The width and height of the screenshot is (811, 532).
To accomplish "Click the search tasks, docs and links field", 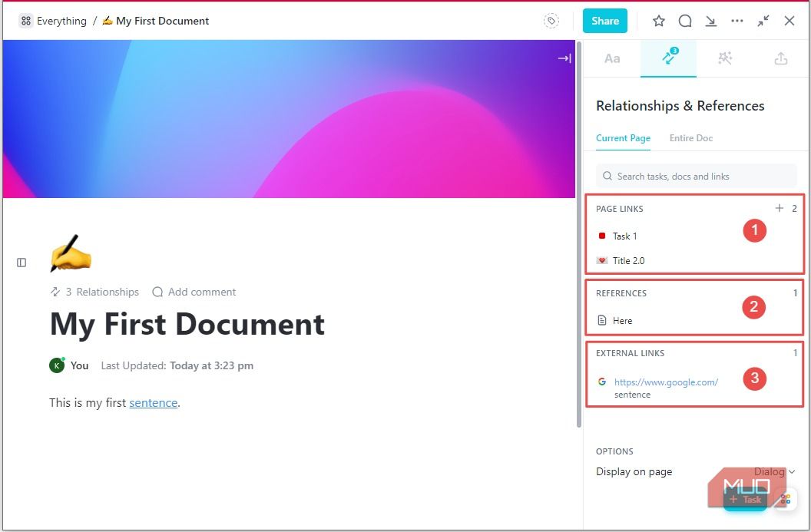I will pos(695,176).
